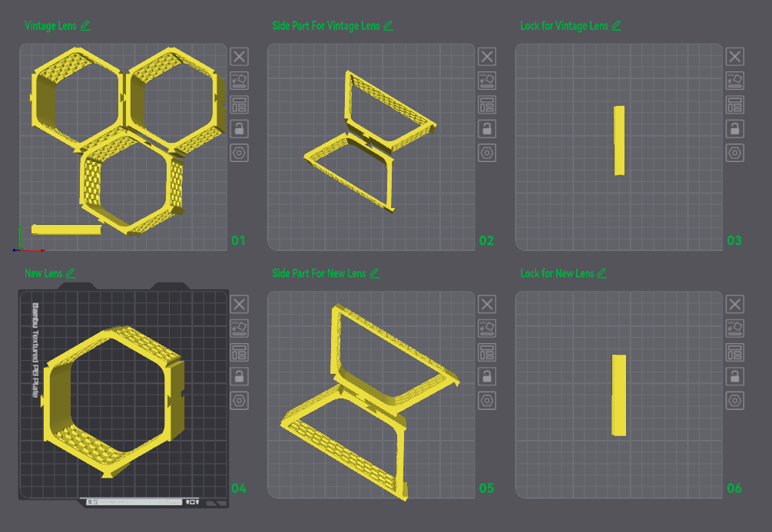The height and width of the screenshot is (532, 772).
Task: Edit the Vintage Lens plate name
Action: [86, 25]
